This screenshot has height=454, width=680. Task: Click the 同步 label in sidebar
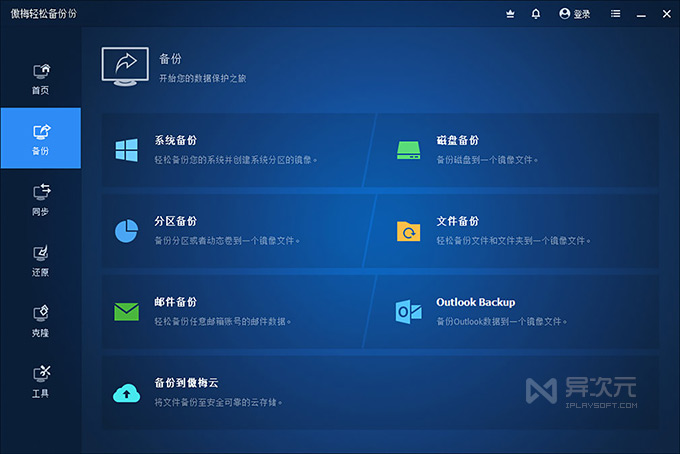coord(40,212)
